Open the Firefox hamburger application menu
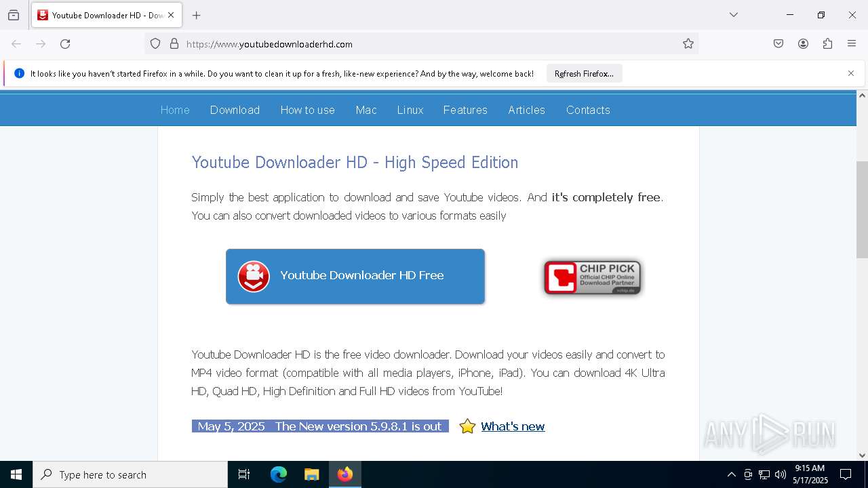 point(852,44)
